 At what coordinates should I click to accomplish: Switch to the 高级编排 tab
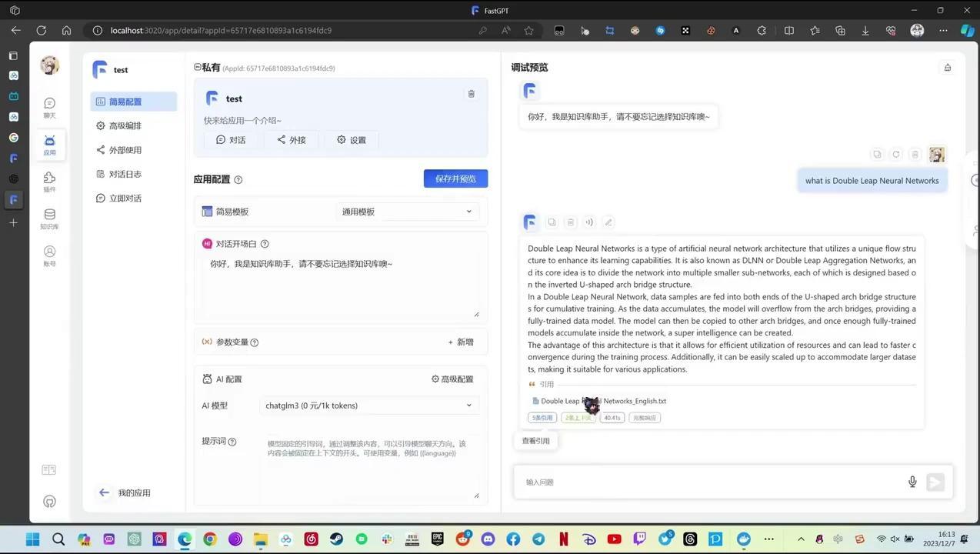[x=125, y=125]
